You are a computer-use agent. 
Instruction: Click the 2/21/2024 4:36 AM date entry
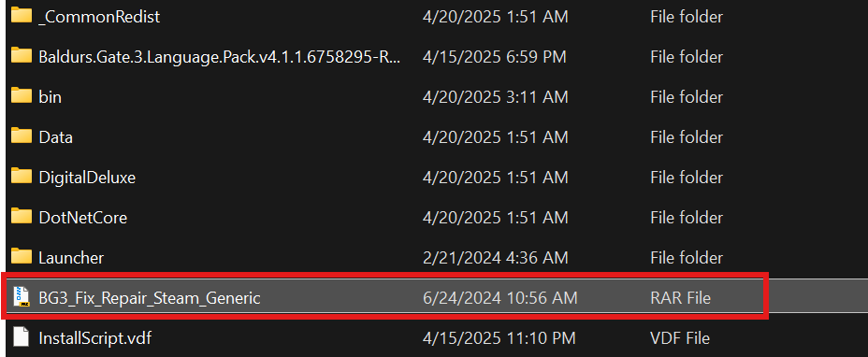[x=495, y=258]
